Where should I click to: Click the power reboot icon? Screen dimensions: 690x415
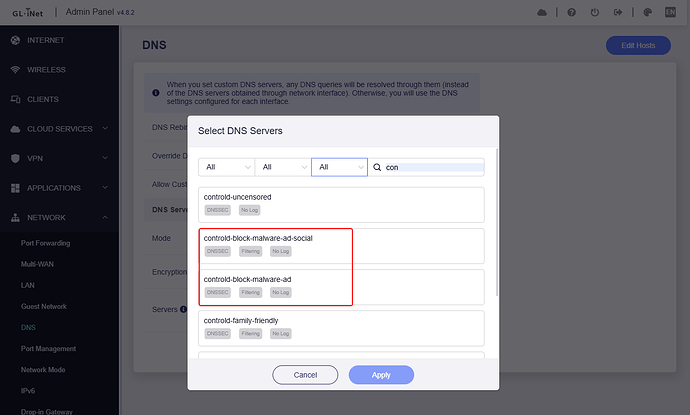[595, 13]
